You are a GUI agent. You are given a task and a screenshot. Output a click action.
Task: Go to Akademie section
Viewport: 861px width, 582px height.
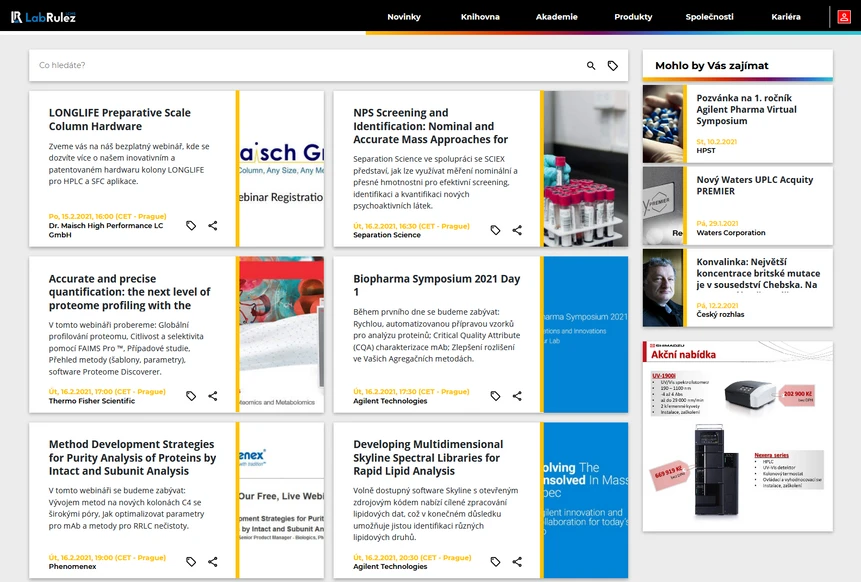click(556, 17)
